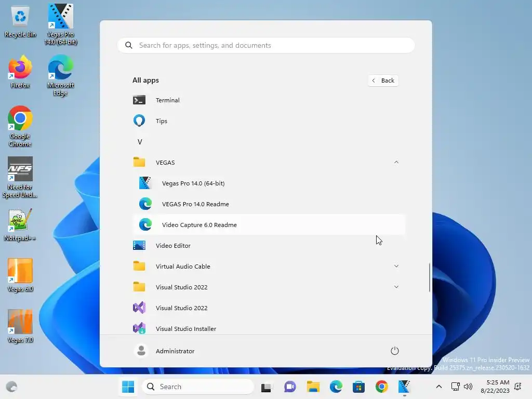Open Task View from the taskbar
This screenshot has height=399, width=532.
pos(267,387)
